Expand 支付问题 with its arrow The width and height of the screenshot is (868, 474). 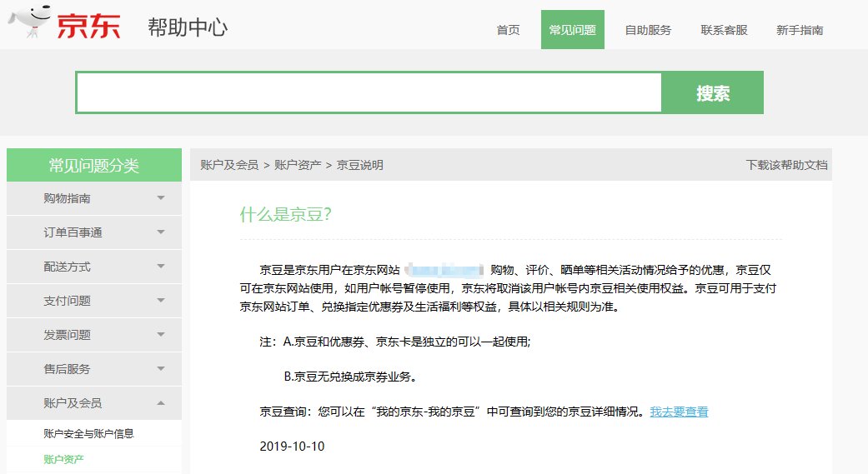tap(161, 301)
